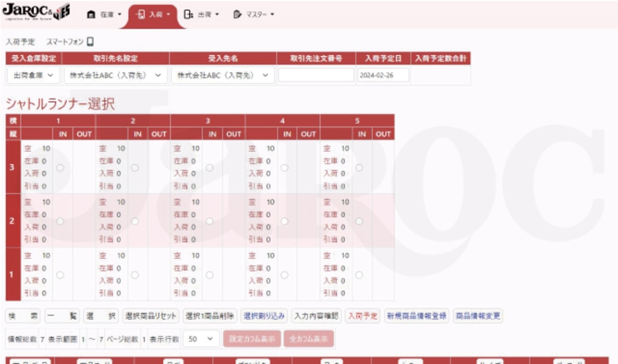Click the 取引先注文番号 text field
618x364 pixels.
point(316,75)
